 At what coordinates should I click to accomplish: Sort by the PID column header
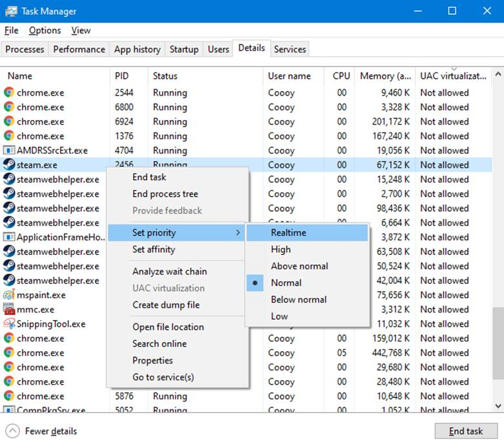coord(129,76)
